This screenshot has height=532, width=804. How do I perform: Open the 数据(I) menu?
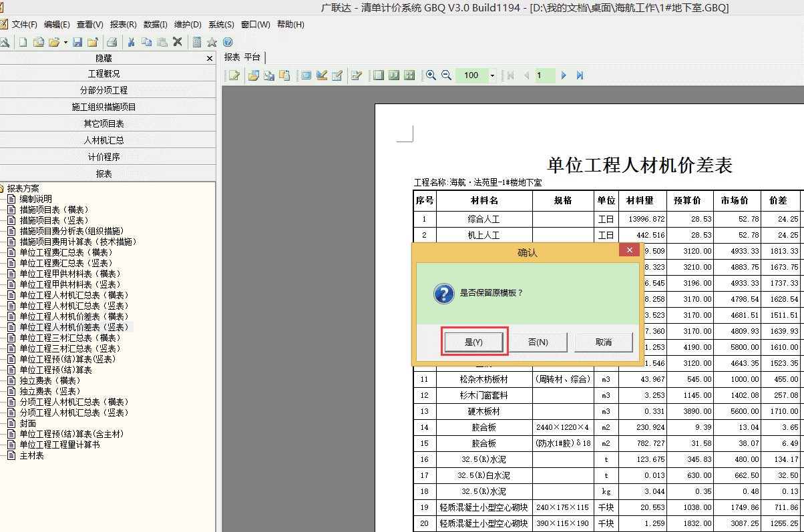coord(155,25)
